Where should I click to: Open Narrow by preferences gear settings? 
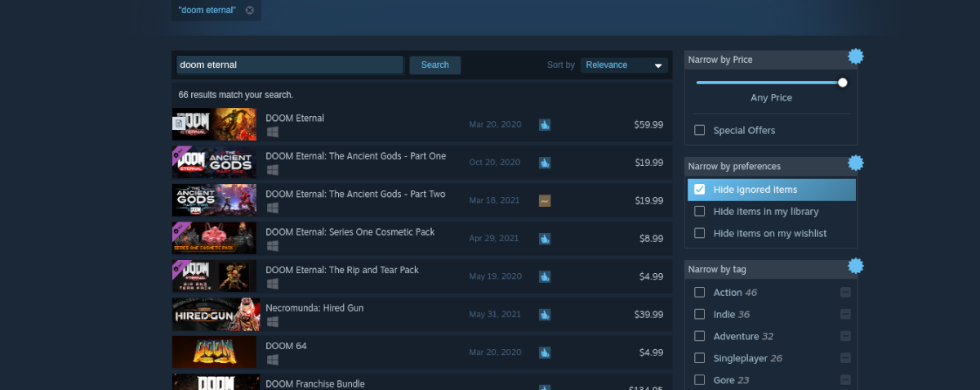click(855, 163)
